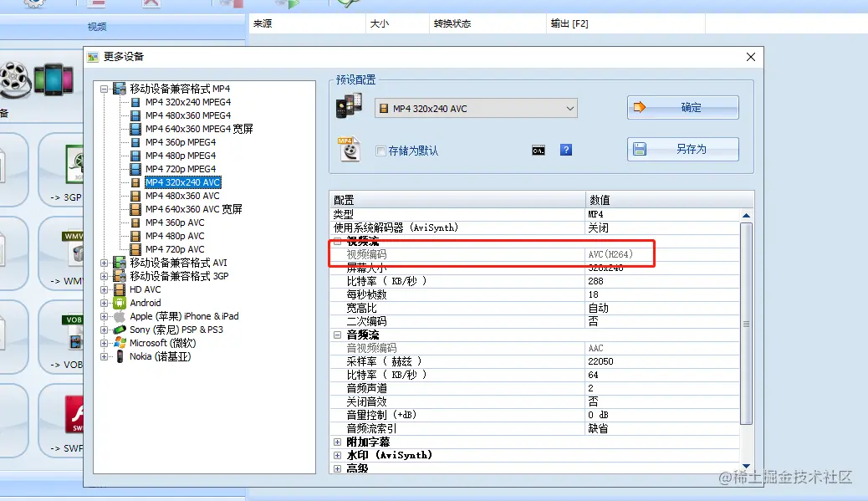The image size is (868, 501).
Task: Open the blue question mark help icon
Action: [x=566, y=150]
